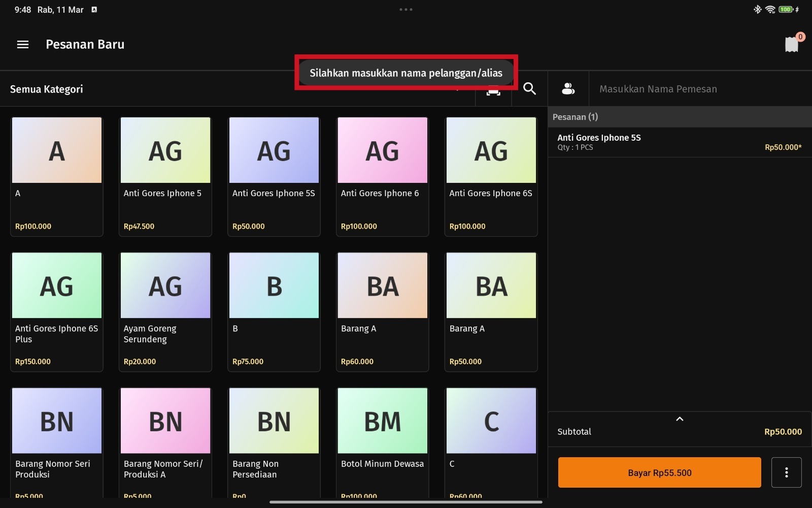Tap the customer selection people icon
The image size is (812, 508).
[568, 89]
